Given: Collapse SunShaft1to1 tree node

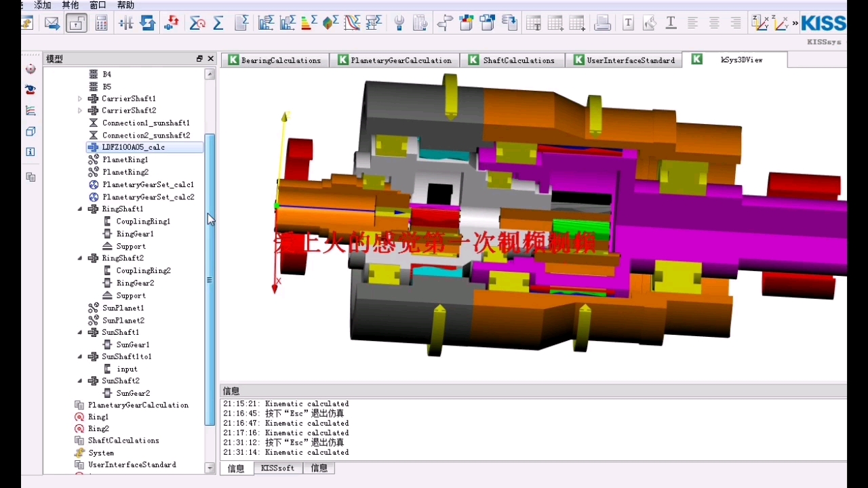Looking at the screenshot, I should click(x=80, y=357).
